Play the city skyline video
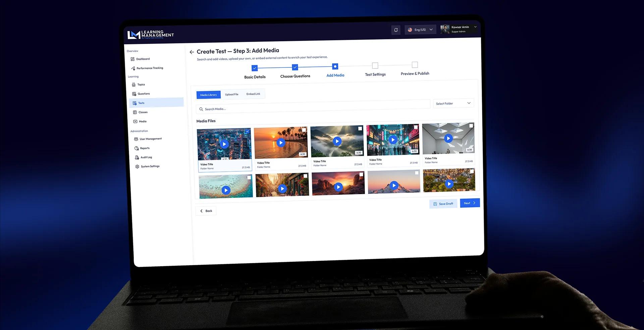 click(x=224, y=144)
